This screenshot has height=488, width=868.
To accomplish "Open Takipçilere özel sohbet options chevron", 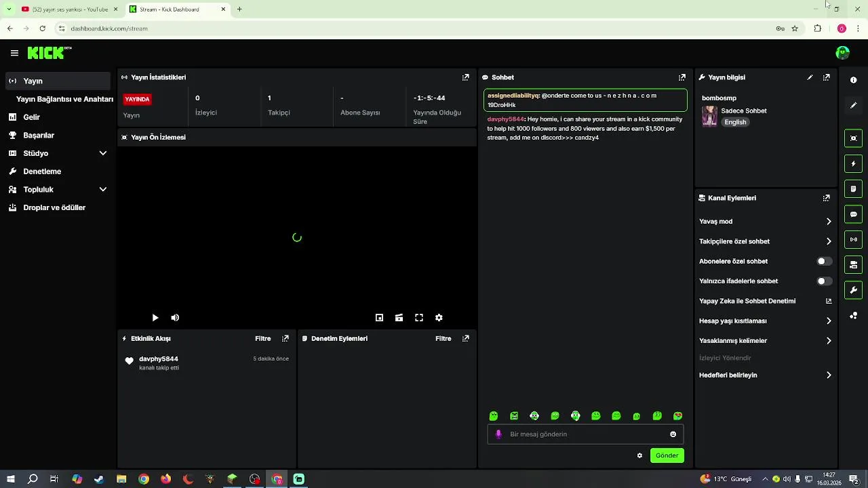I will tap(829, 241).
